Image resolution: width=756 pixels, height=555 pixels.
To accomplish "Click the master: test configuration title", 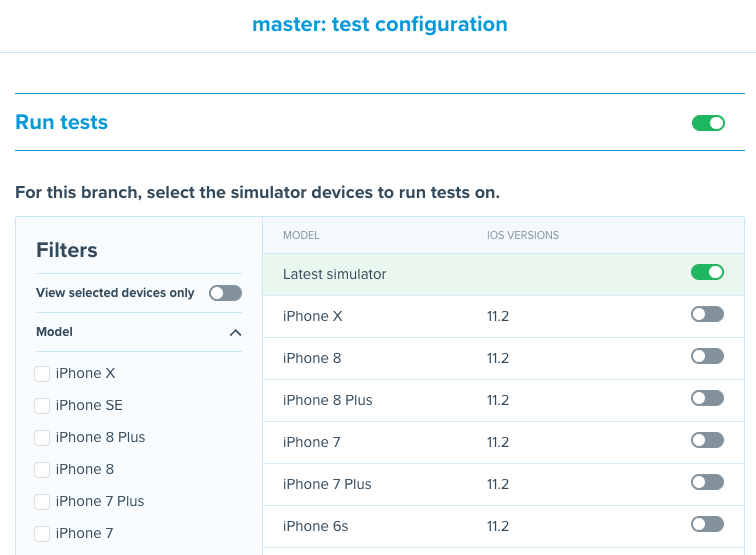I will click(379, 24).
